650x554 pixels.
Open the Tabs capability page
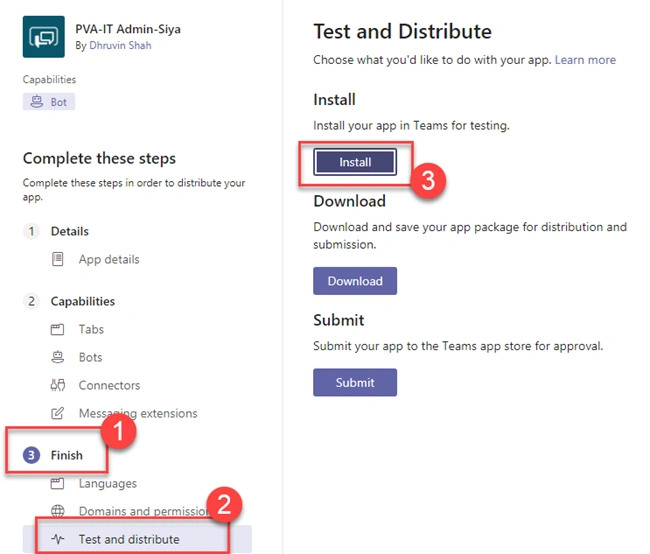(91, 329)
